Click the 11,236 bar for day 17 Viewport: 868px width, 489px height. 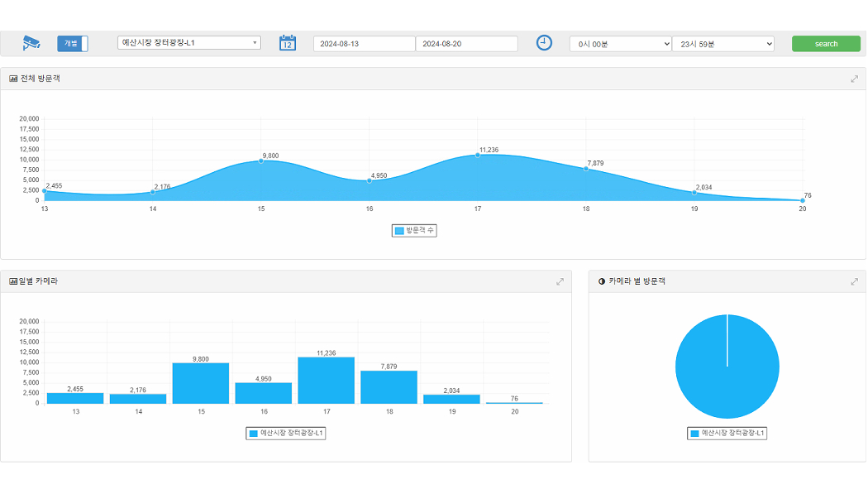326,380
